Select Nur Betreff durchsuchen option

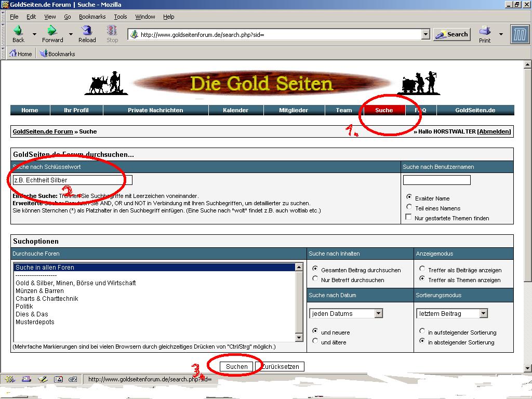tap(315, 278)
